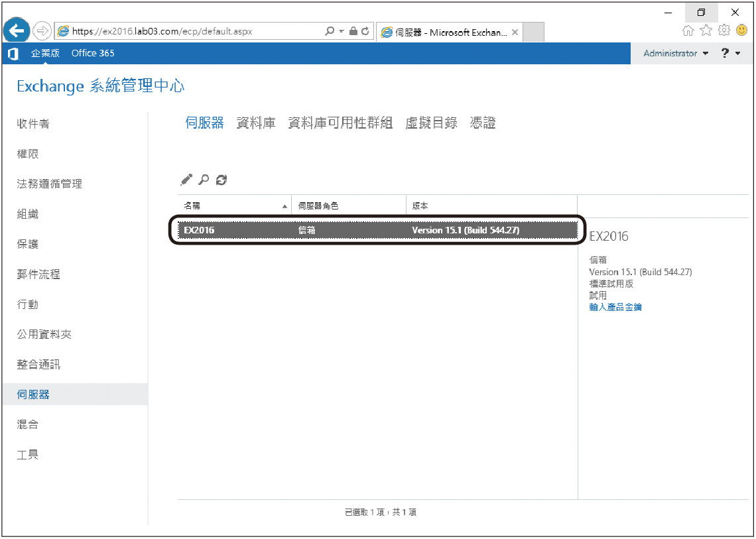Go to 權限 in the left navigation
This screenshot has height=539, width=756.
click(x=27, y=154)
